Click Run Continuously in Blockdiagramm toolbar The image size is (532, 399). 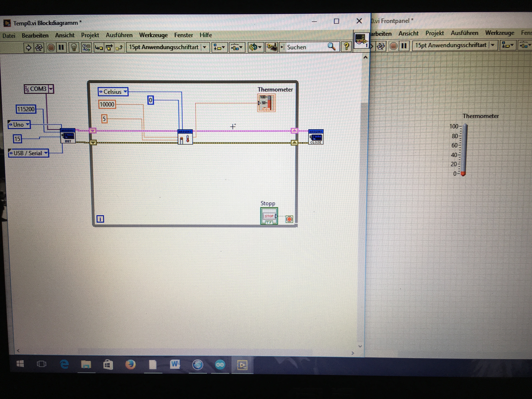(x=39, y=47)
